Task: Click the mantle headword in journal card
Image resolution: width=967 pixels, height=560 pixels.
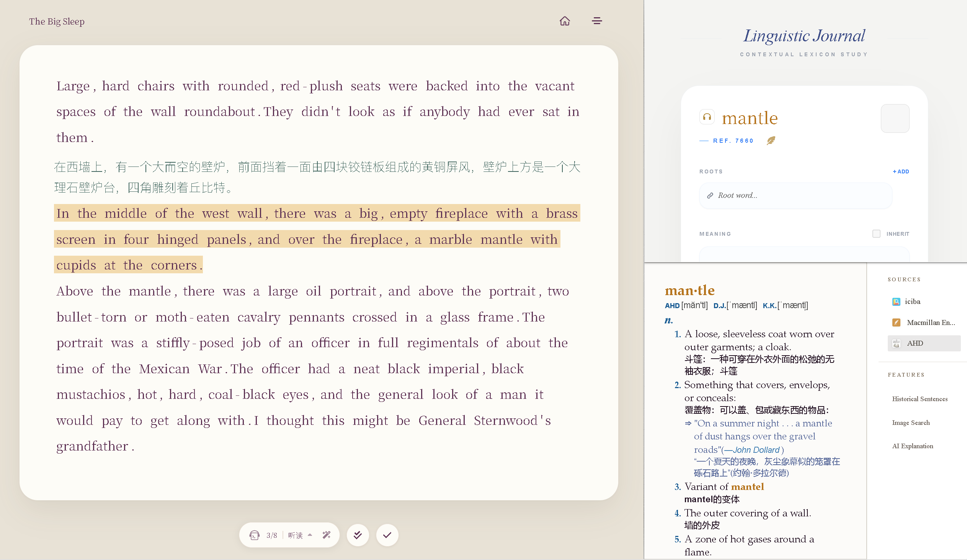Action: tap(750, 118)
